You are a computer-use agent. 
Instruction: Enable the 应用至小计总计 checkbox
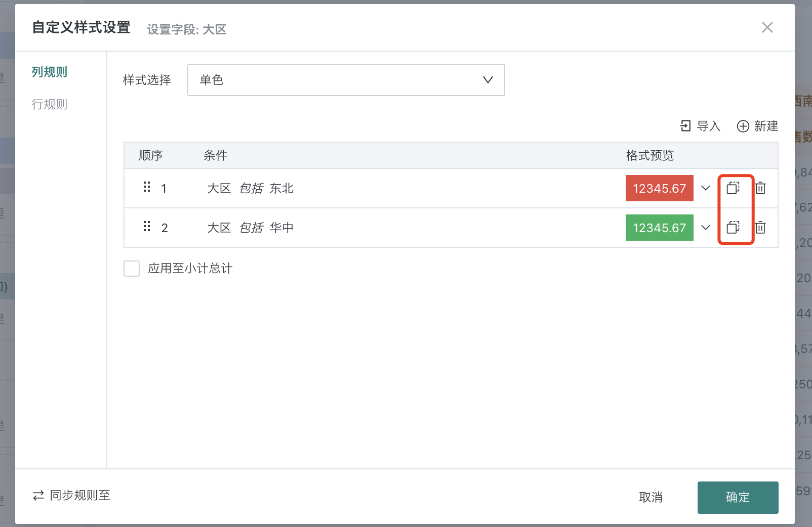(x=131, y=269)
